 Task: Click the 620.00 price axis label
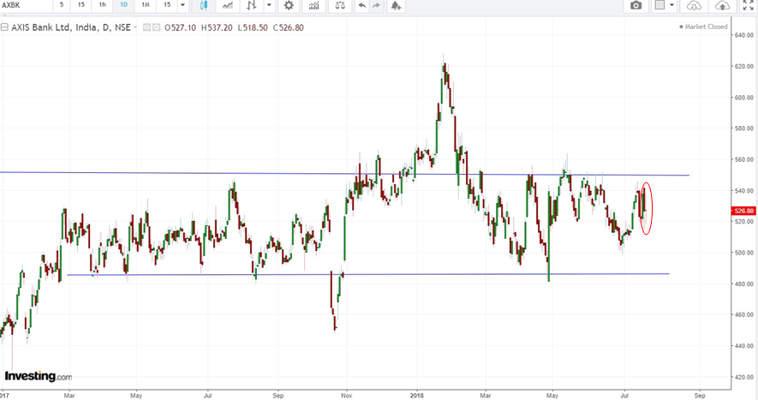(743, 66)
